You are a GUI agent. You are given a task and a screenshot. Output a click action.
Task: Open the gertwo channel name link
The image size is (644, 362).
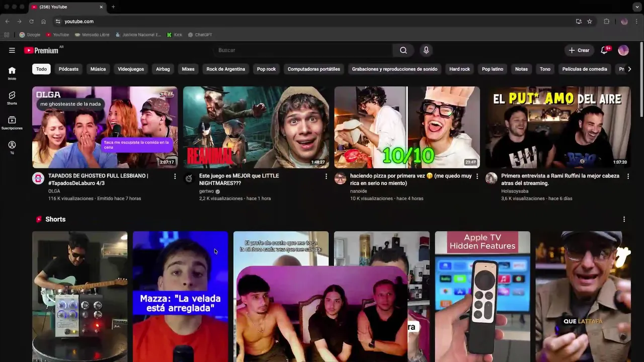pyautogui.click(x=206, y=192)
